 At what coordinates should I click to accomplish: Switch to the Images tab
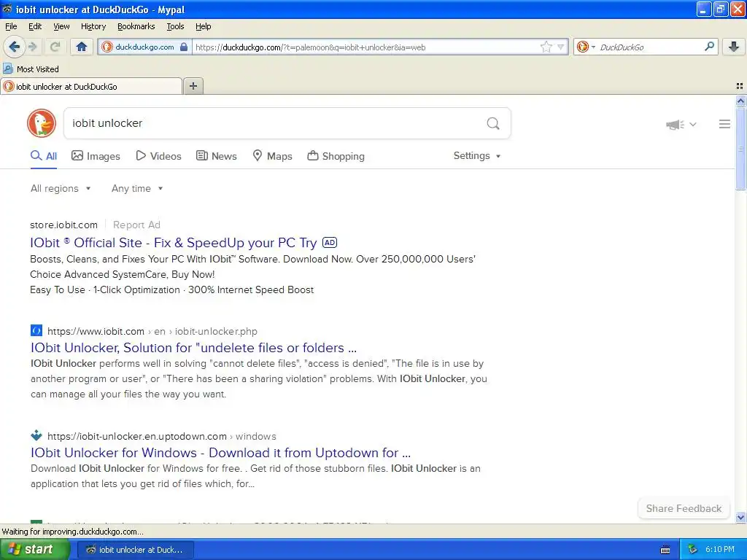(96, 156)
